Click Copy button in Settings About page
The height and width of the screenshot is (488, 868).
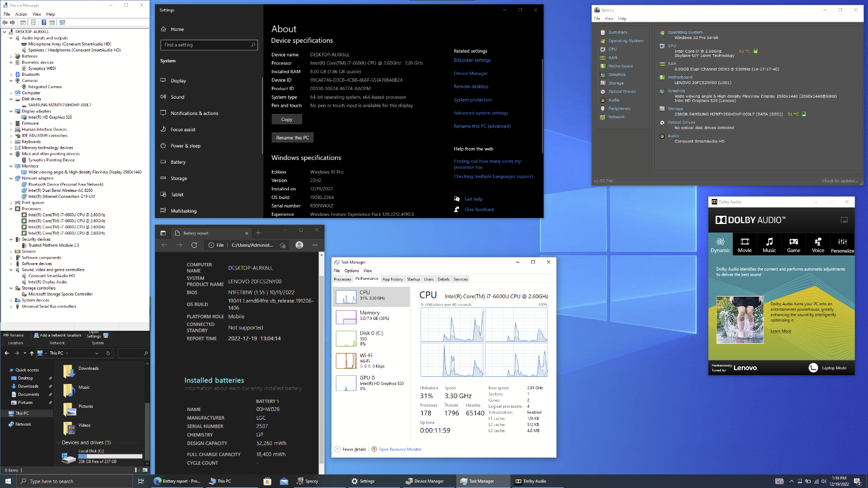tap(286, 119)
